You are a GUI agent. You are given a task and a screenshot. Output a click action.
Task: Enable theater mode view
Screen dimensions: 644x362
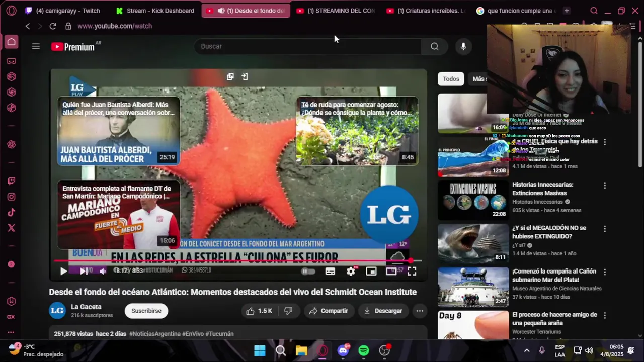pyautogui.click(x=391, y=271)
